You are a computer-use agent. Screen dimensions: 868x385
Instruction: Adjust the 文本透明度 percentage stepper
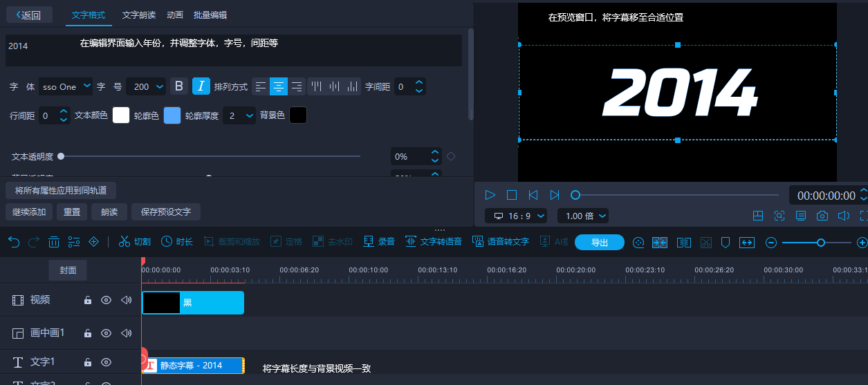[x=435, y=156]
